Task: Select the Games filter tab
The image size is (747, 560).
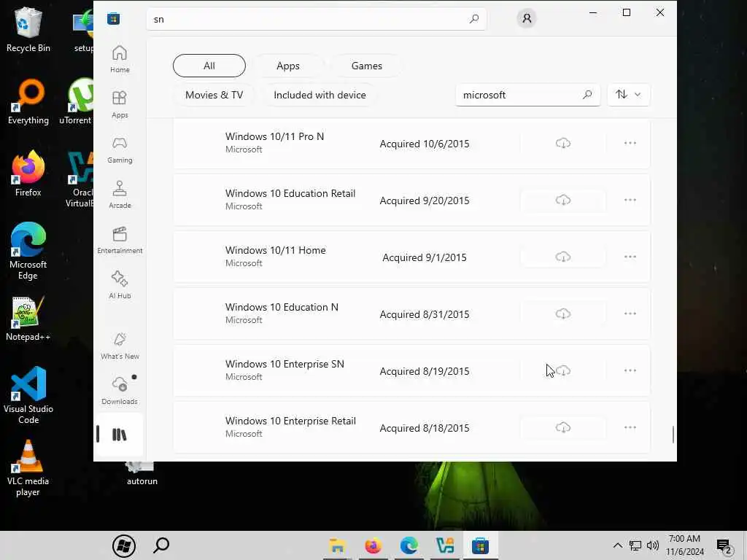Action: point(367,66)
